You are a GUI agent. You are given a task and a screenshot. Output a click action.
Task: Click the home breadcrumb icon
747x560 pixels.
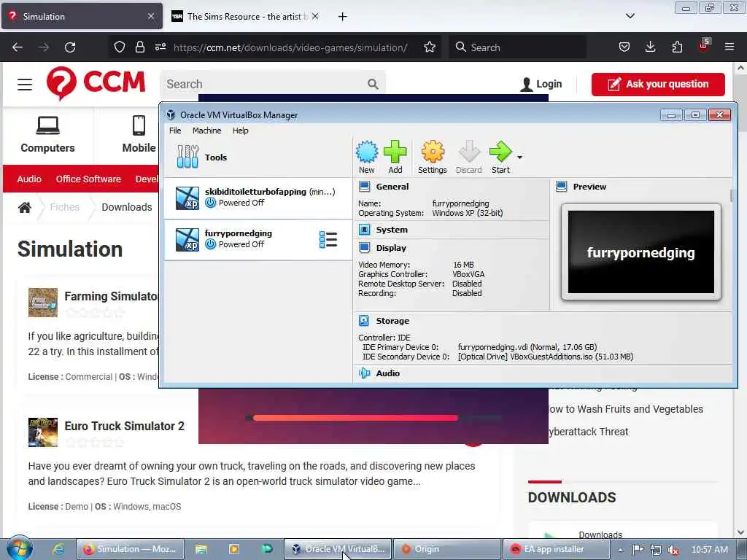pos(25,207)
